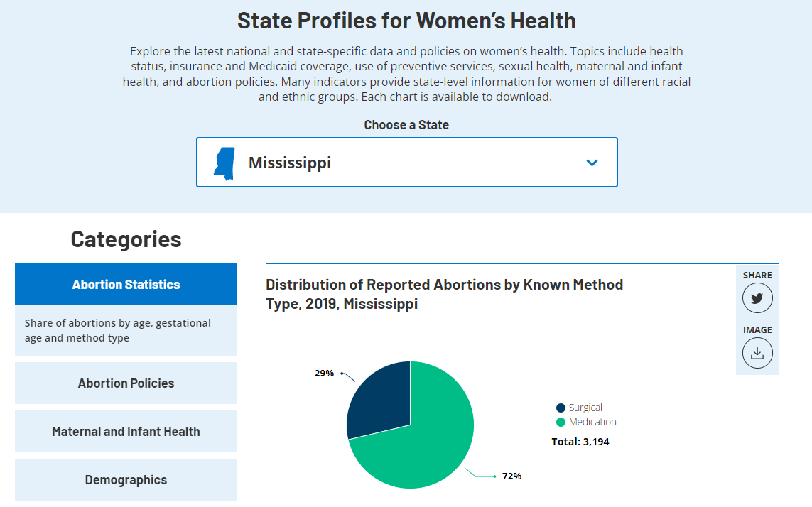Image resolution: width=812 pixels, height=507 pixels.
Task: Go to the Demographics category
Action: pyautogui.click(x=126, y=480)
